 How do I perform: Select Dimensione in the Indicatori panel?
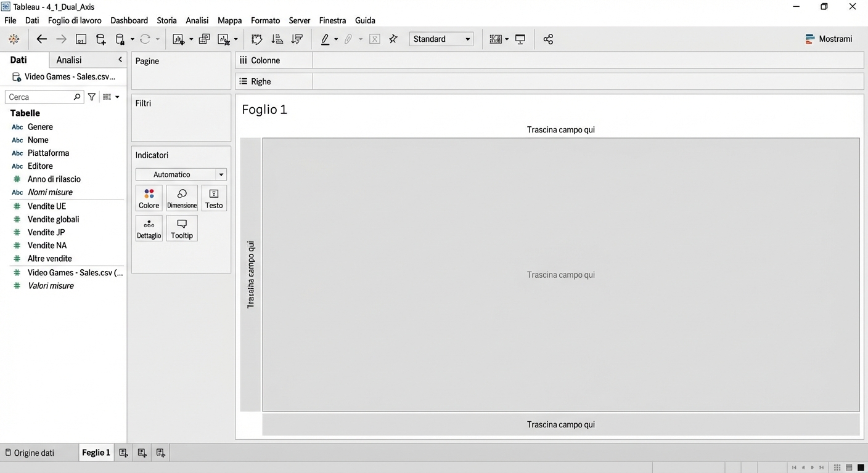pyautogui.click(x=181, y=198)
